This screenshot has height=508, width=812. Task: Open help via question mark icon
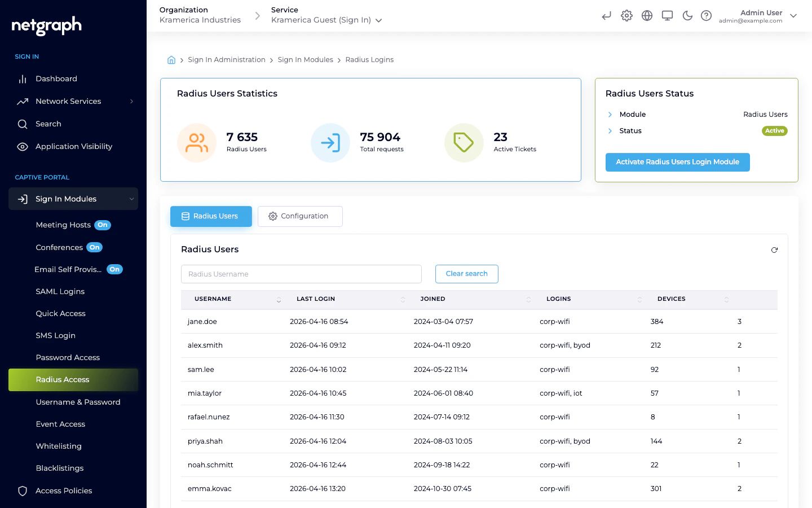point(707,15)
